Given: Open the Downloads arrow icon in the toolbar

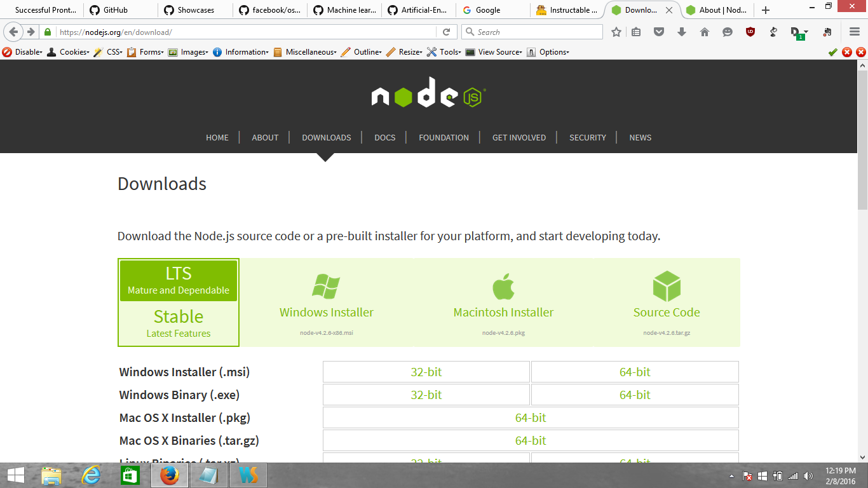Looking at the screenshot, I should [x=682, y=32].
